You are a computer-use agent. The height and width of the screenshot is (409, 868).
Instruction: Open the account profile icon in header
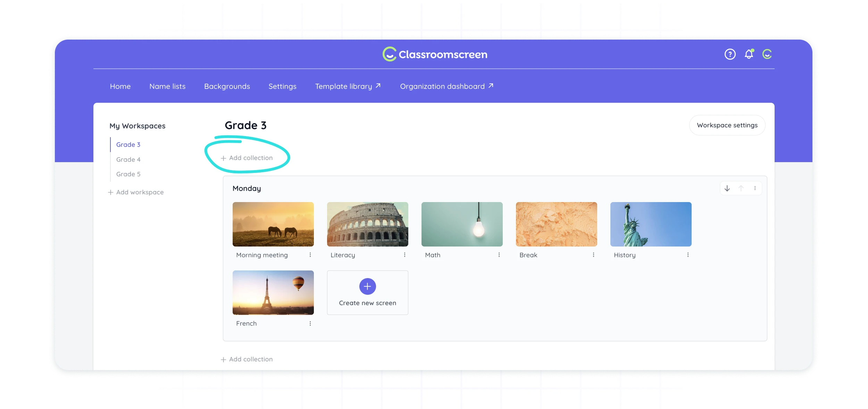pyautogui.click(x=767, y=54)
